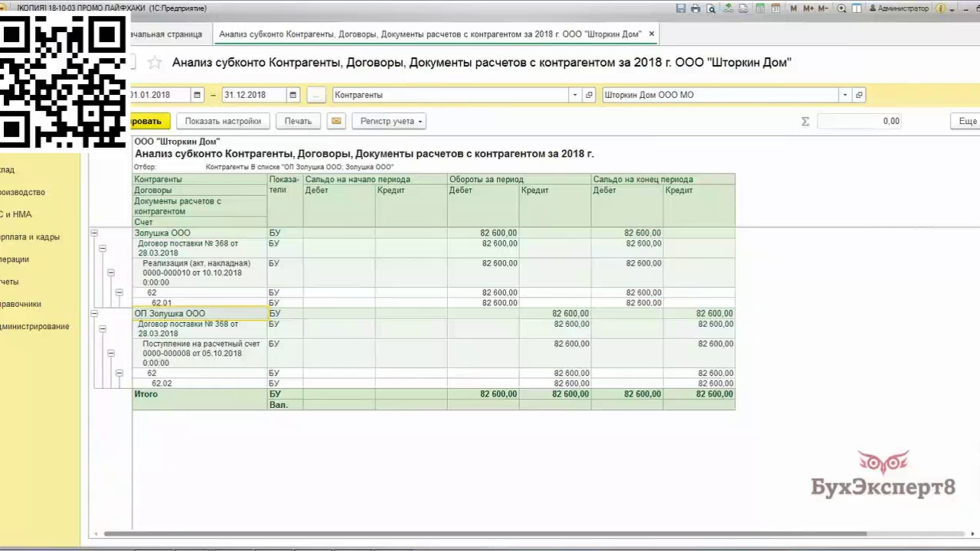Viewport: 980px width, 551px height.
Task: Open the Производство sidebar section
Action: tap(23, 192)
